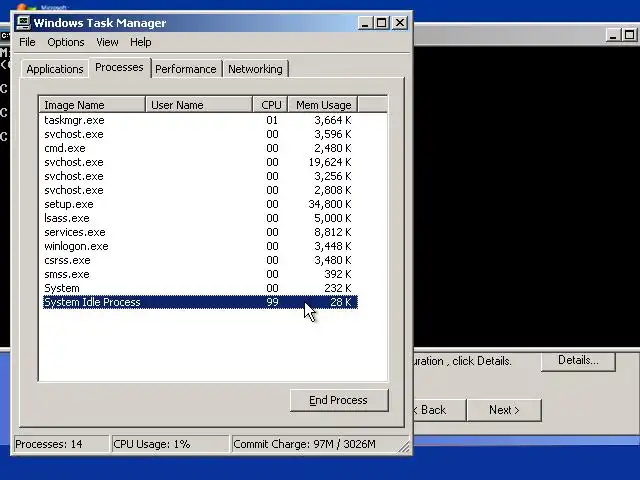Select svchost.exe using 2,808 K
The height and width of the screenshot is (480, 640).
pos(200,190)
